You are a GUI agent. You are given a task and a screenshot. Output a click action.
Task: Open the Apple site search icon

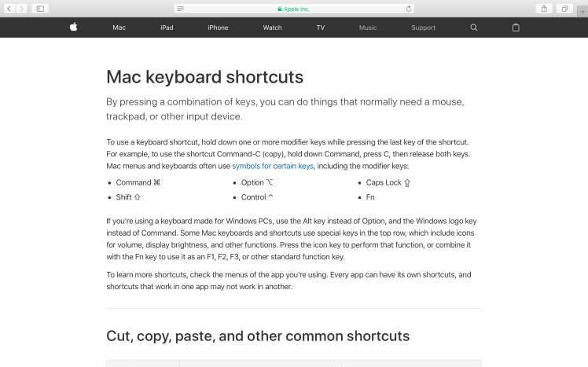point(473,28)
